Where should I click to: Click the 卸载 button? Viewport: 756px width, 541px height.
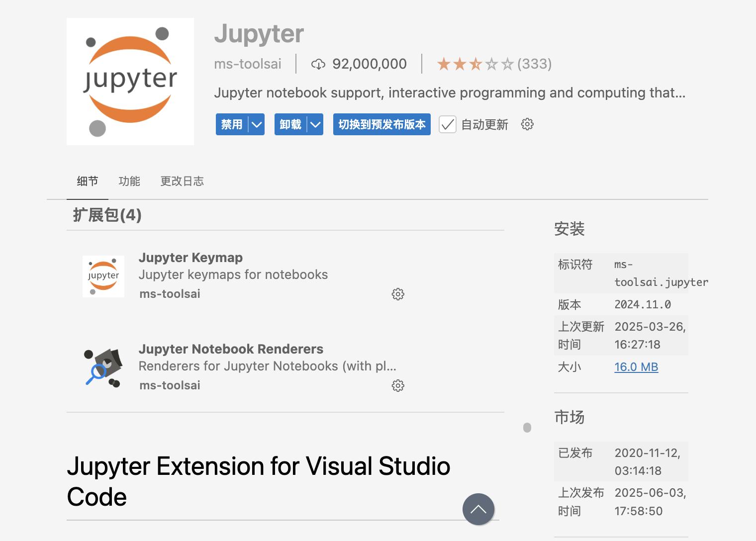click(290, 124)
